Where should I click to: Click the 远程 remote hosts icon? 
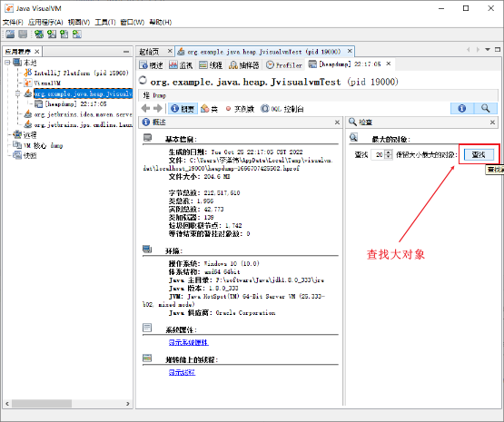coord(17,134)
